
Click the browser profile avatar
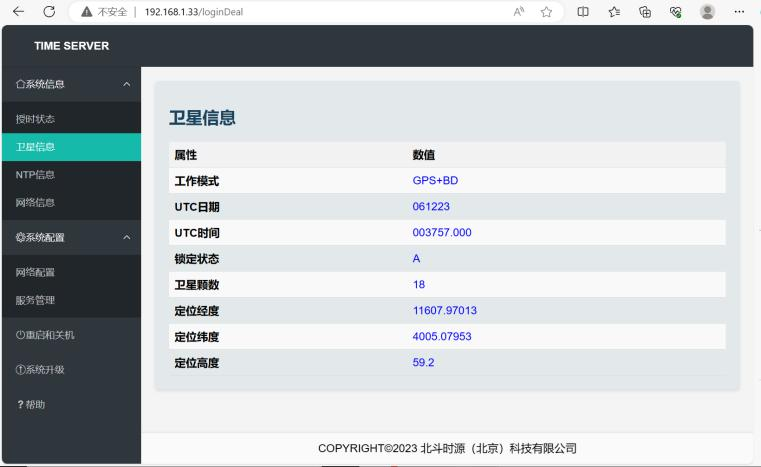[707, 12]
